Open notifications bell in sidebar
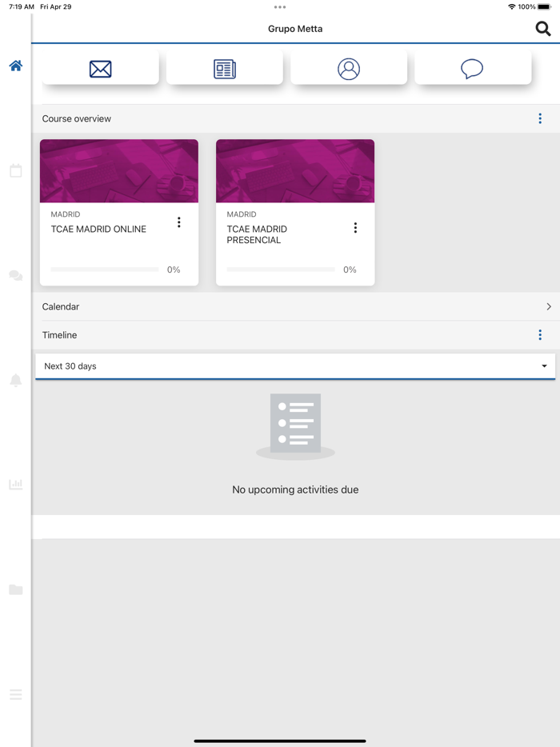This screenshot has width=560, height=747. point(16,380)
